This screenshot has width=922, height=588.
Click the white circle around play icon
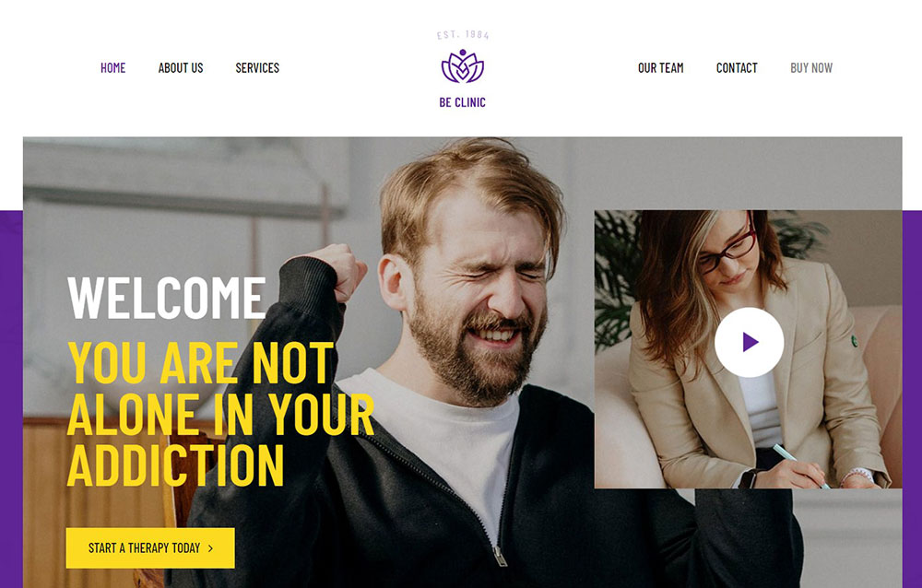pos(749,342)
